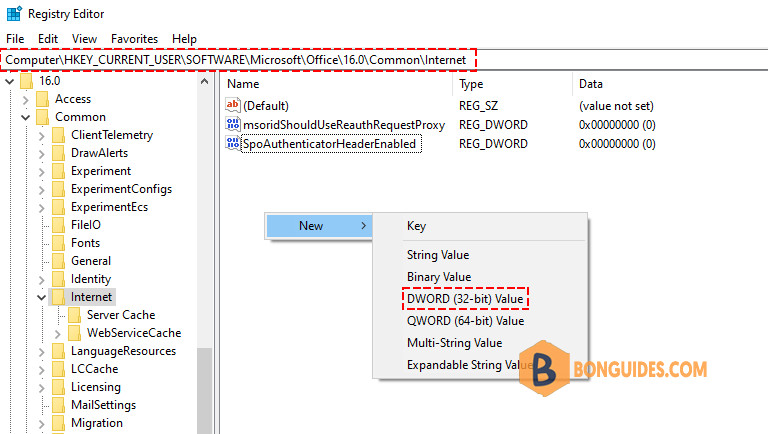
Task: Click the ExperimentEcs folder icon
Action: click(x=58, y=207)
